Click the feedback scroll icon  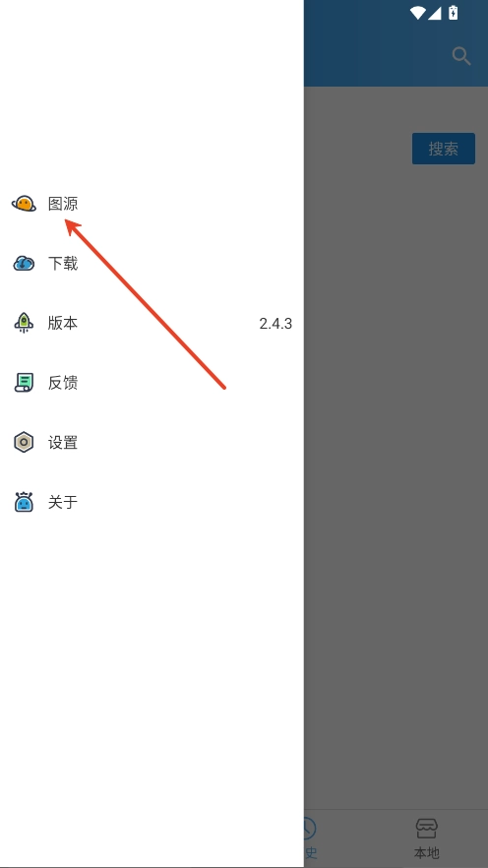(24, 383)
